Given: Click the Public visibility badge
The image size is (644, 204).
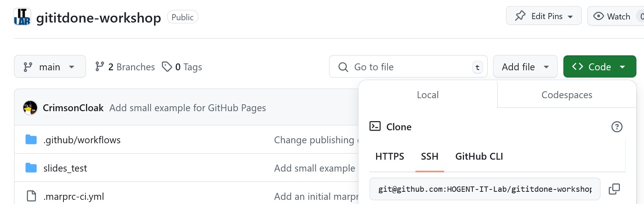Looking at the screenshot, I should 183,17.
